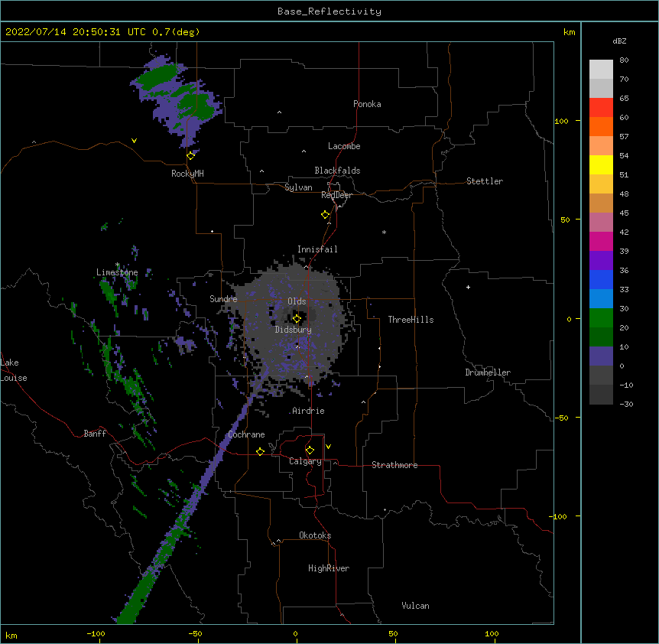
Task: Click the -100 tick on the bottom axis
Action: click(x=96, y=633)
